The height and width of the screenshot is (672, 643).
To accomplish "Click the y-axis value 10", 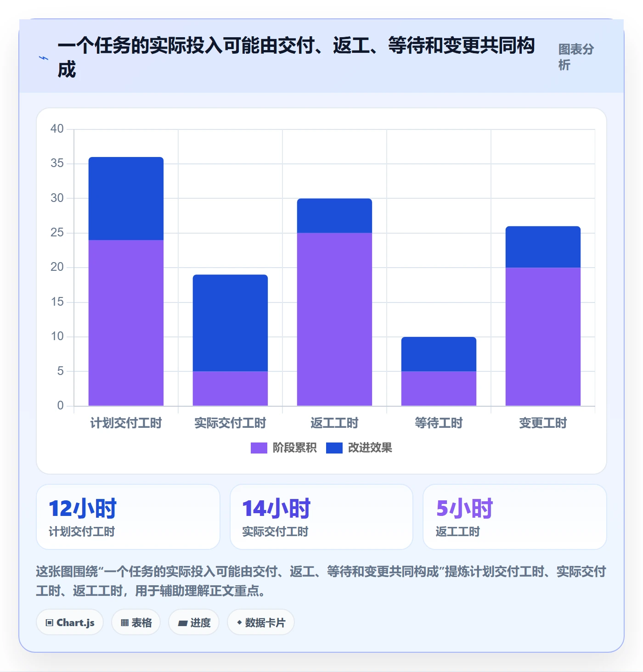I will tap(57, 336).
